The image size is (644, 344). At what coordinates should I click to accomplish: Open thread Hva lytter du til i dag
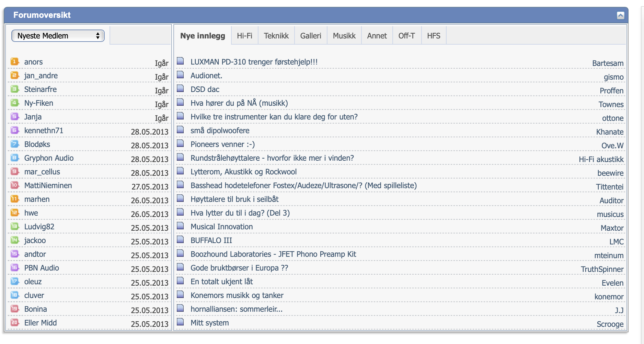[x=240, y=213]
